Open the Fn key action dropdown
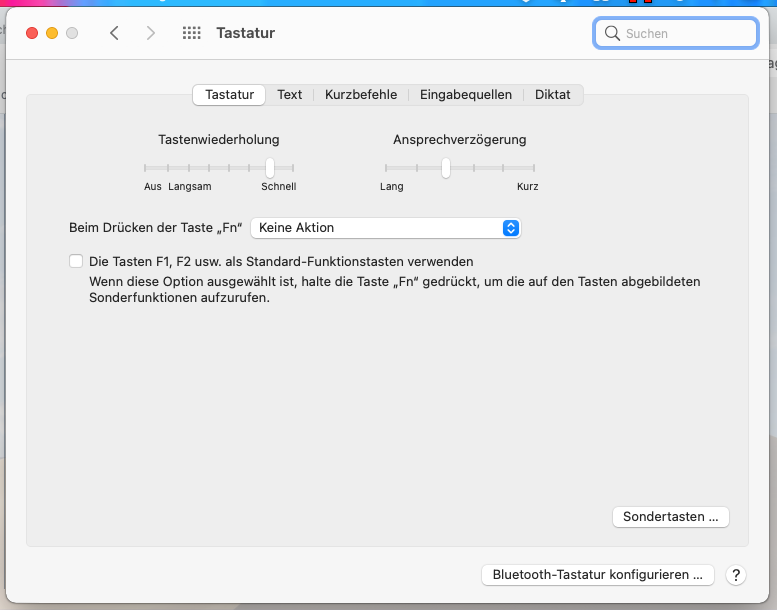The width and height of the screenshot is (777, 610). (x=386, y=228)
